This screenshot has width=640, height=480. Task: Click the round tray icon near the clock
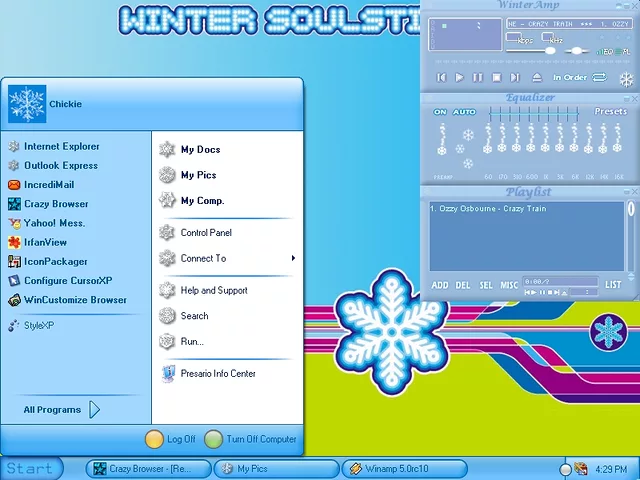click(x=565, y=469)
